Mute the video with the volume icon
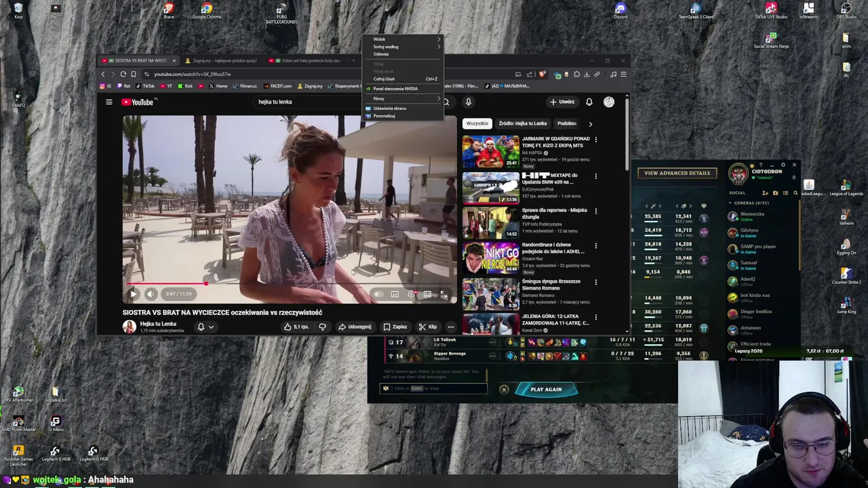Viewport: 868px width, 488px height. [x=151, y=293]
